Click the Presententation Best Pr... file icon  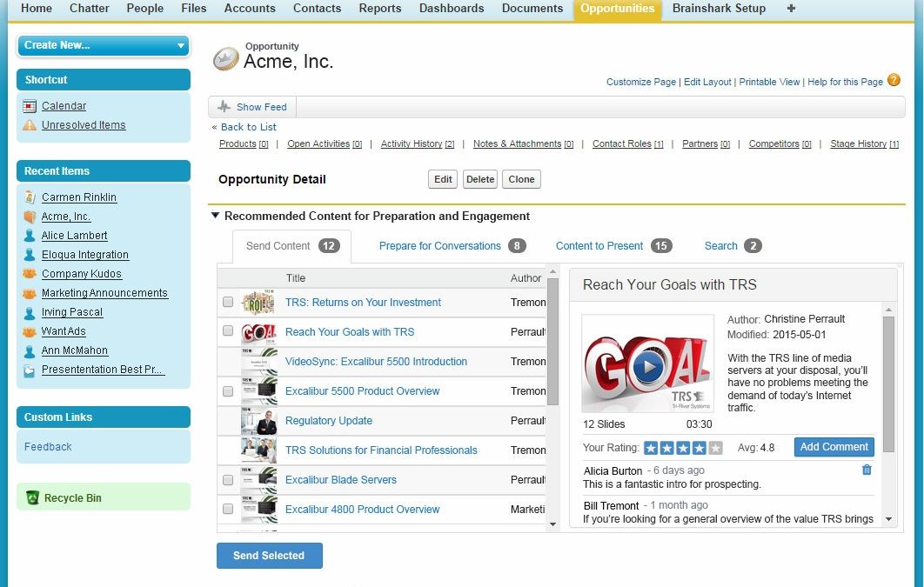coord(30,370)
